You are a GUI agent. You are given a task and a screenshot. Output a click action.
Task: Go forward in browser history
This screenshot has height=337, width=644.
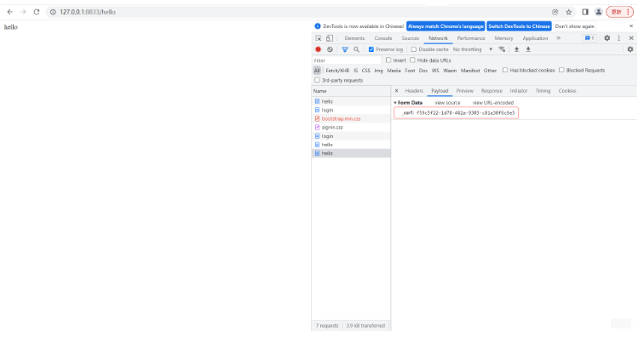click(23, 12)
